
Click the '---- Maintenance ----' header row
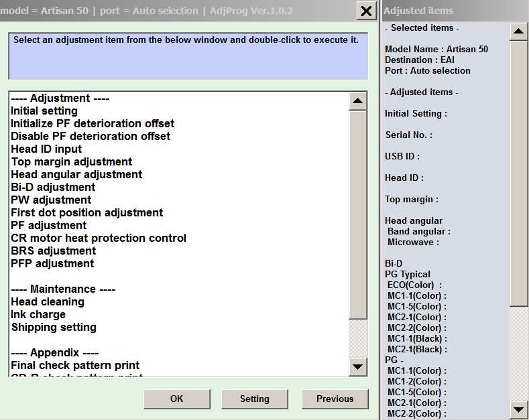pos(63,289)
